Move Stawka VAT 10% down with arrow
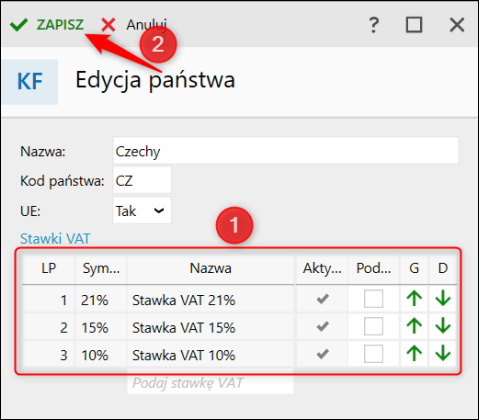 [x=443, y=353]
